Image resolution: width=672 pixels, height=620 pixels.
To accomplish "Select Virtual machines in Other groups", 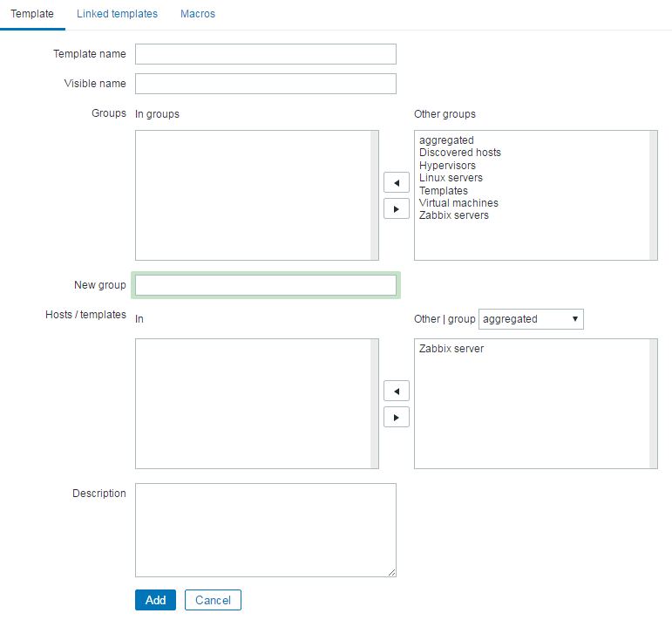I will point(458,203).
